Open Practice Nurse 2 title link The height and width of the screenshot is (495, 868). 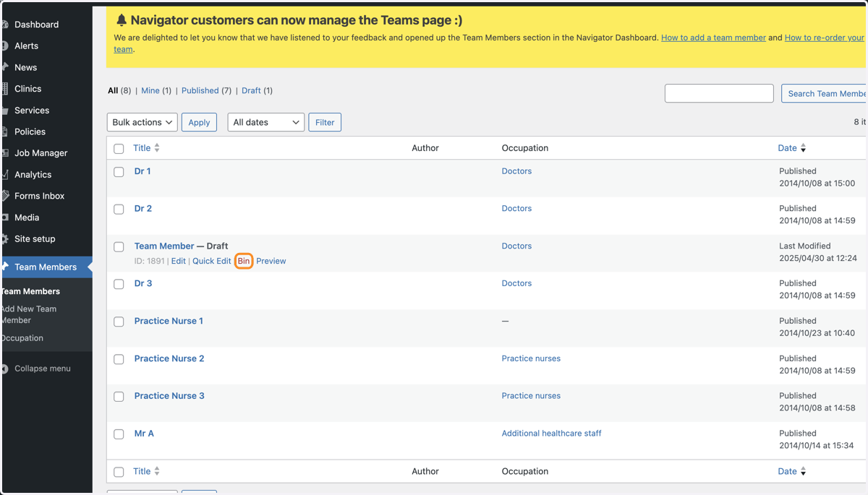(x=169, y=358)
